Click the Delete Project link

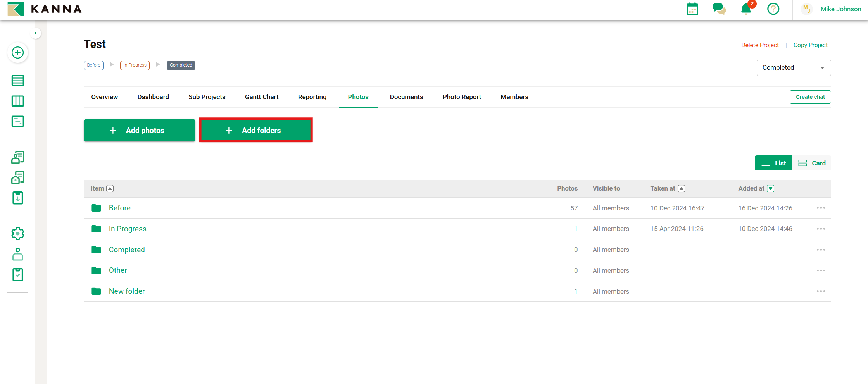coord(759,45)
